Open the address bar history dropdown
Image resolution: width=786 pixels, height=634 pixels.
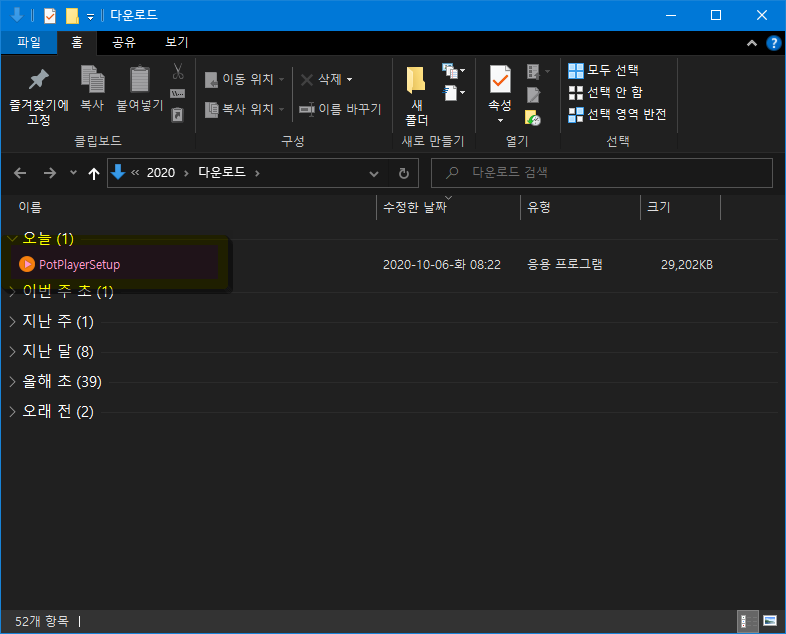[374, 173]
